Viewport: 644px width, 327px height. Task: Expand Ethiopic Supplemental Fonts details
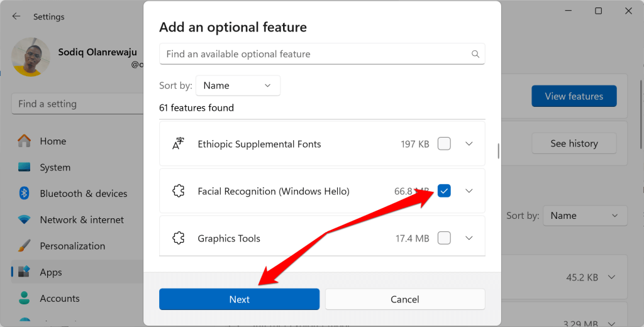(469, 144)
